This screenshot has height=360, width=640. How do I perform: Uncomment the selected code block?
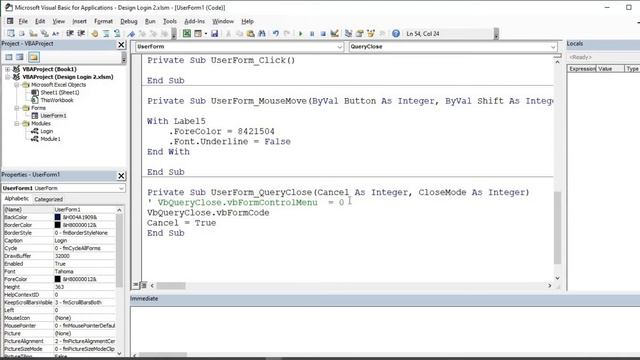[117, 33]
